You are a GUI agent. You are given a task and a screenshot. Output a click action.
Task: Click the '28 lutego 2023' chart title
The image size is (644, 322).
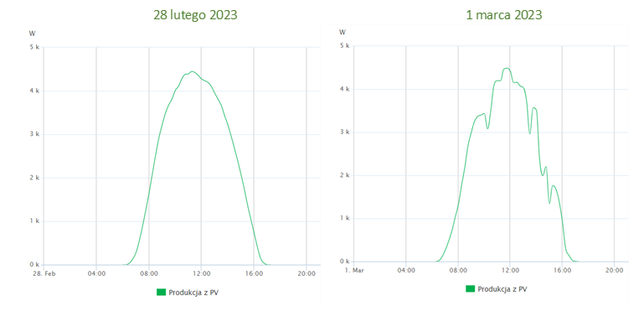point(195,15)
